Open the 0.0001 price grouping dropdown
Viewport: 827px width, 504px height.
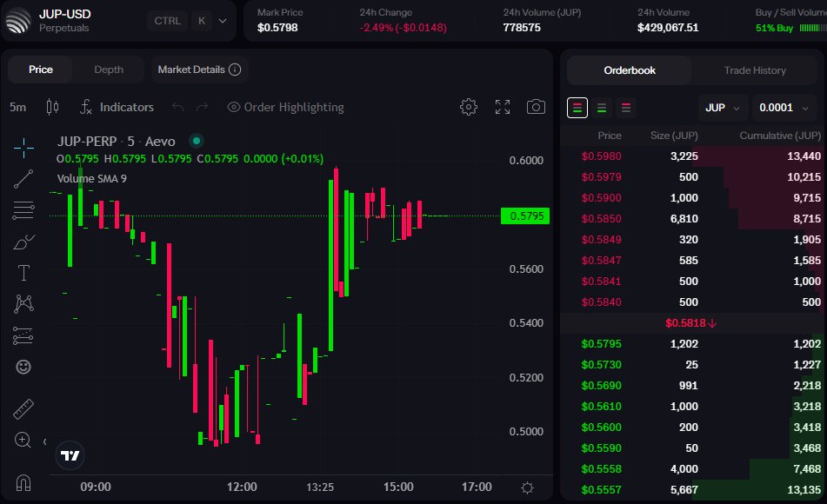(784, 108)
